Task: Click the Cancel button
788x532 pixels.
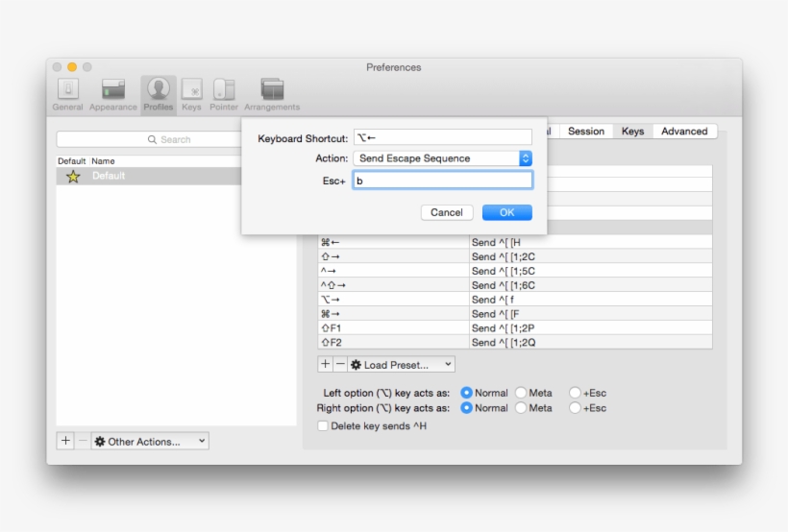Action: (x=446, y=212)
